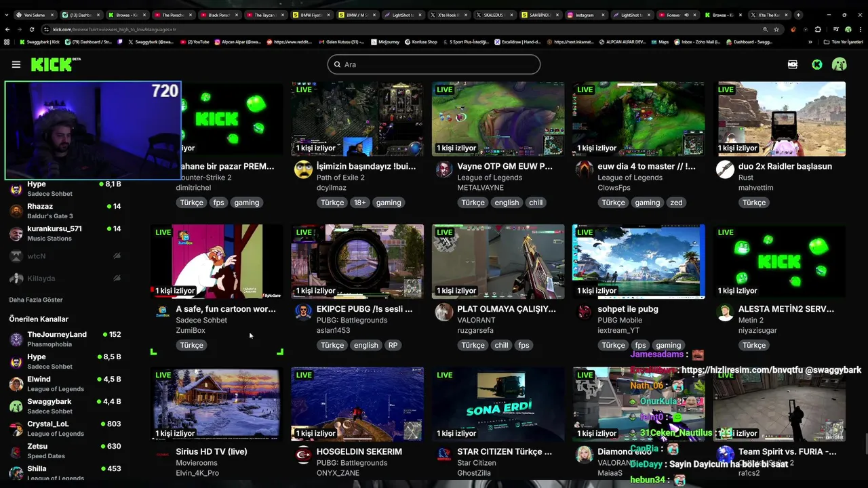This screenshot has height=488, width=868.
Task: Click the browser address bar URL
Action: [x=114, y=29]
